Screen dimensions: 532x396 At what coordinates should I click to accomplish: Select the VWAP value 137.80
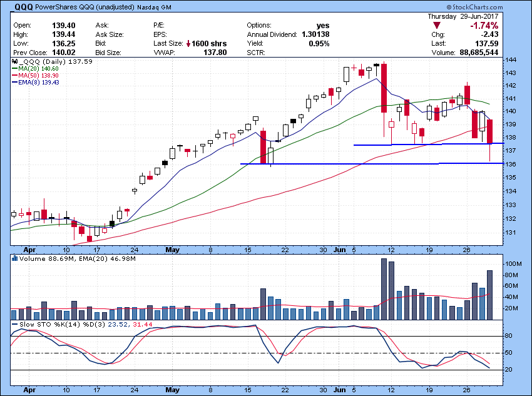(215, 53)
